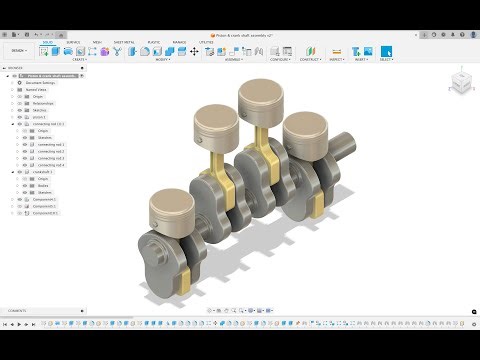Select the Hole tool in Create group
Screen dimensions: 480x360
tap(80, 51)
